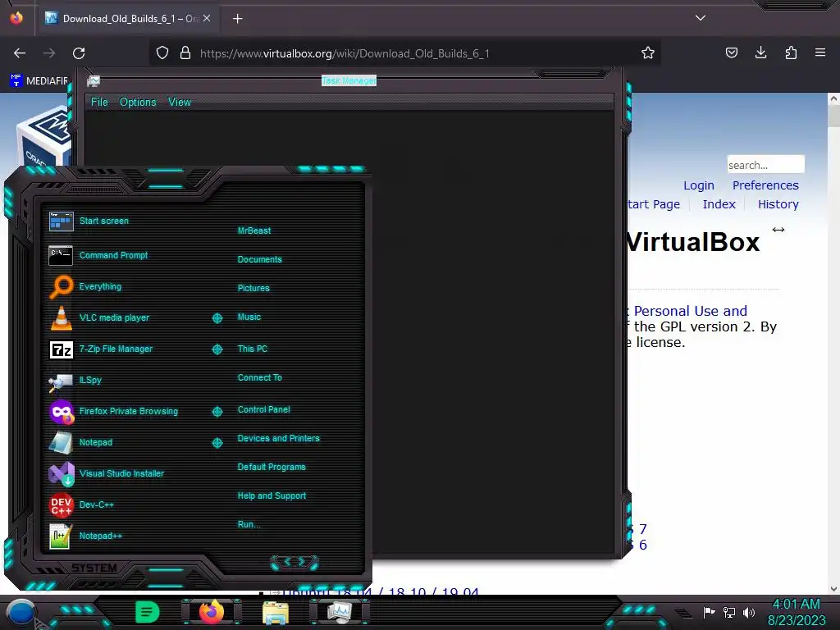Viewport: 840px width, 630px height.
Task: Open Task Manager View menu
Action: (179, 102)
